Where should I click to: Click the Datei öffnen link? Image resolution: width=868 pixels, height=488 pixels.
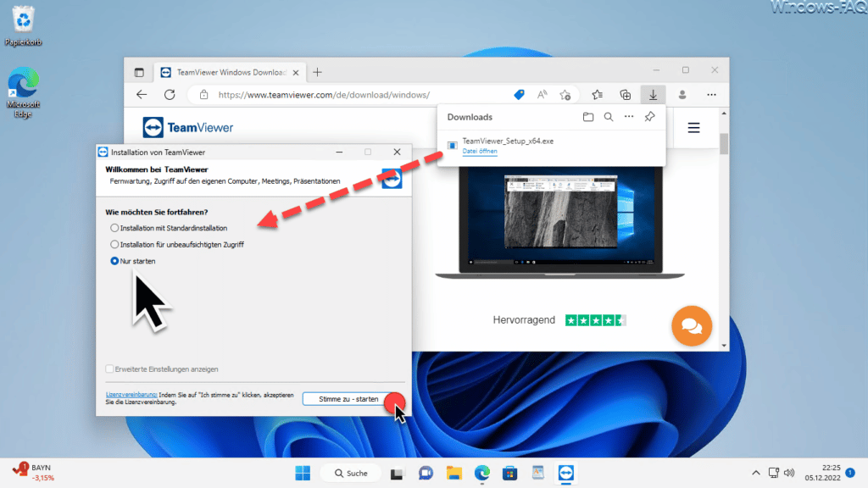pos(480,151)
